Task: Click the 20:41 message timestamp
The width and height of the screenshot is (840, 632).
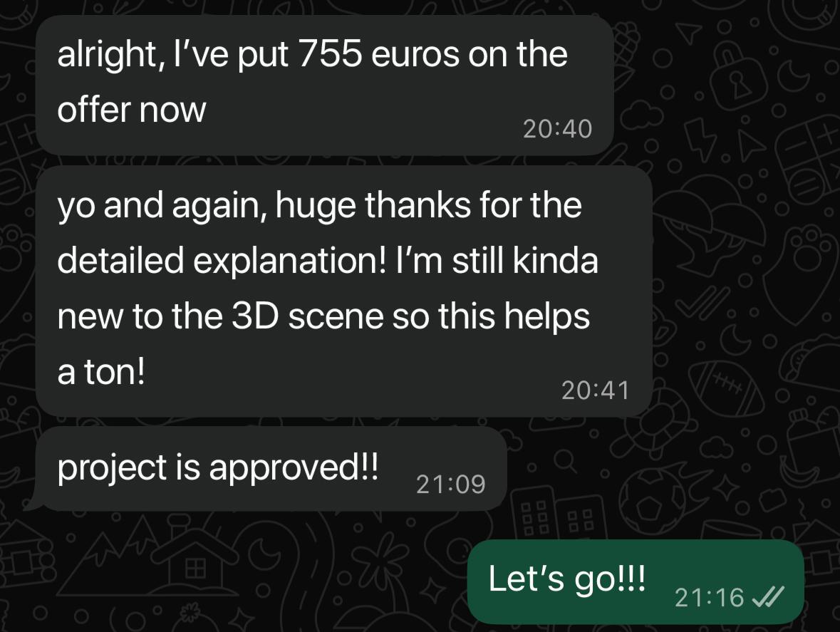Action: pos(595,390)
